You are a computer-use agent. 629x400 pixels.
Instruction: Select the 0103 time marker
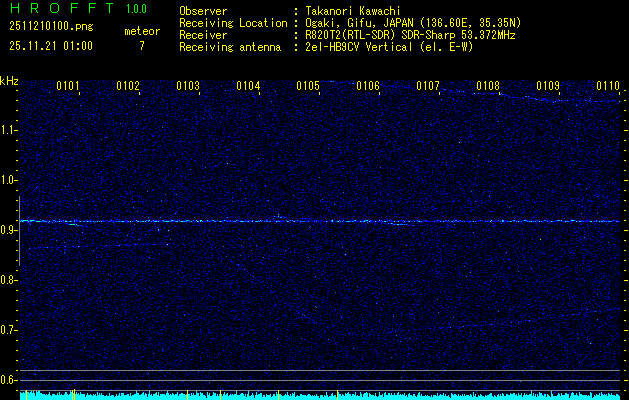tap(188, 87)
